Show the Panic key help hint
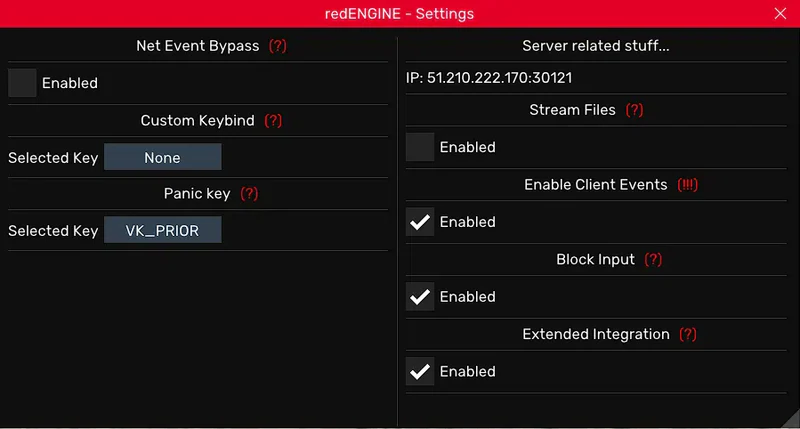This screenshot has width=800, height=429. [x=249, y=194]
